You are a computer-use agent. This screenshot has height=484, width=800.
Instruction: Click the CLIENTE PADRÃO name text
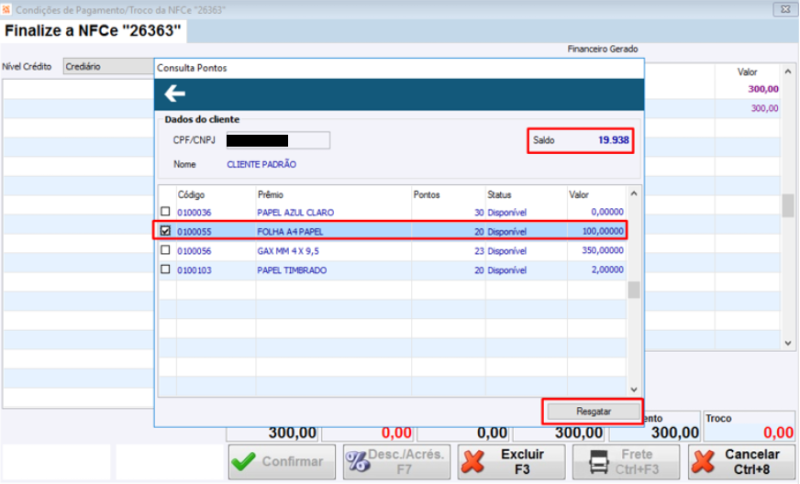click(261, 164)
